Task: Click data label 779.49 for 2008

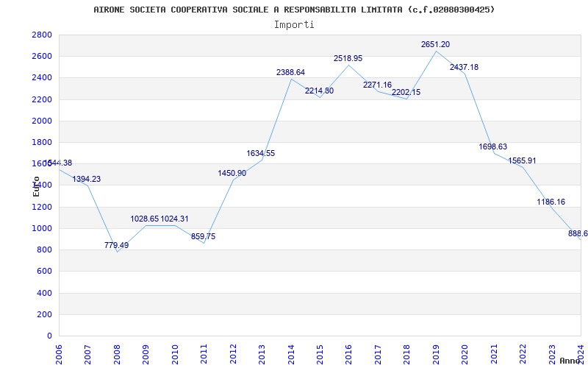Action: [116, 245]
